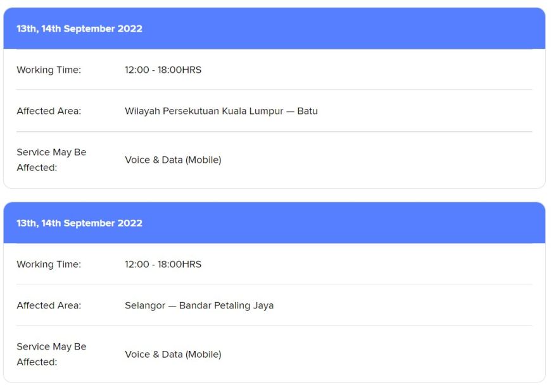Click the word Batu in the affected area
This screenshot has height=392, width=551.
coord(307,111)
